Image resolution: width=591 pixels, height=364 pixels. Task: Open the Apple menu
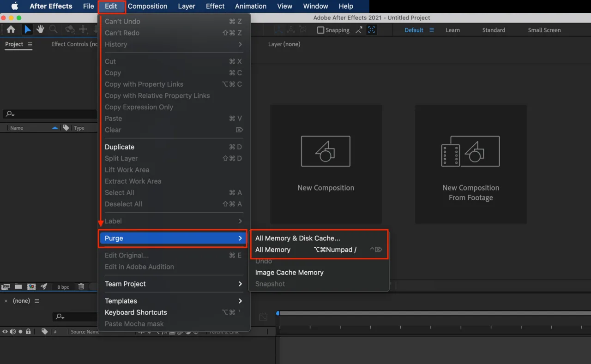click(x=15, y=6)
